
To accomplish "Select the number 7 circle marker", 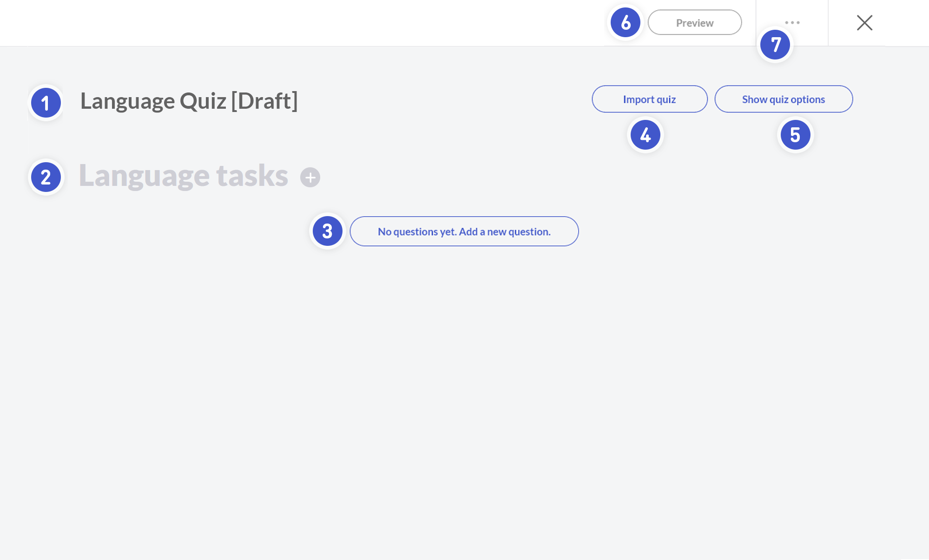I will 775,45.
